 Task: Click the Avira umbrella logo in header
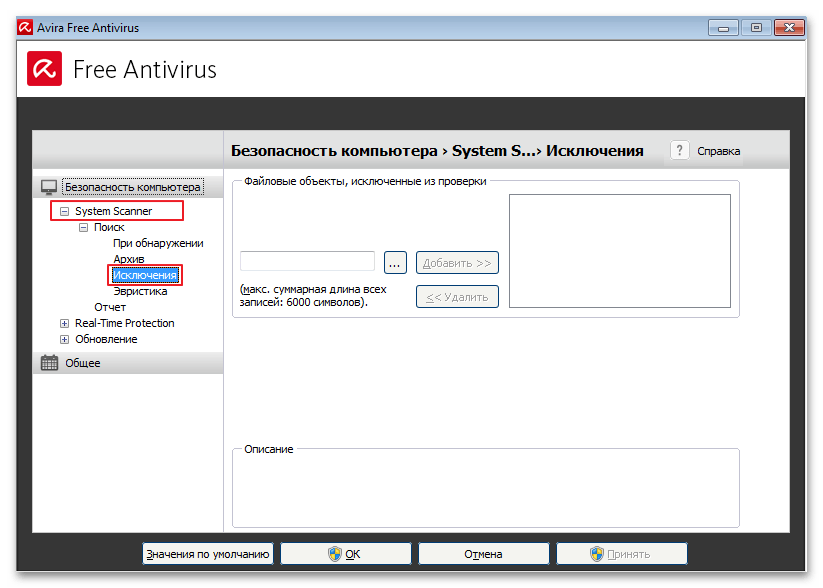click(x=45, y=69)
